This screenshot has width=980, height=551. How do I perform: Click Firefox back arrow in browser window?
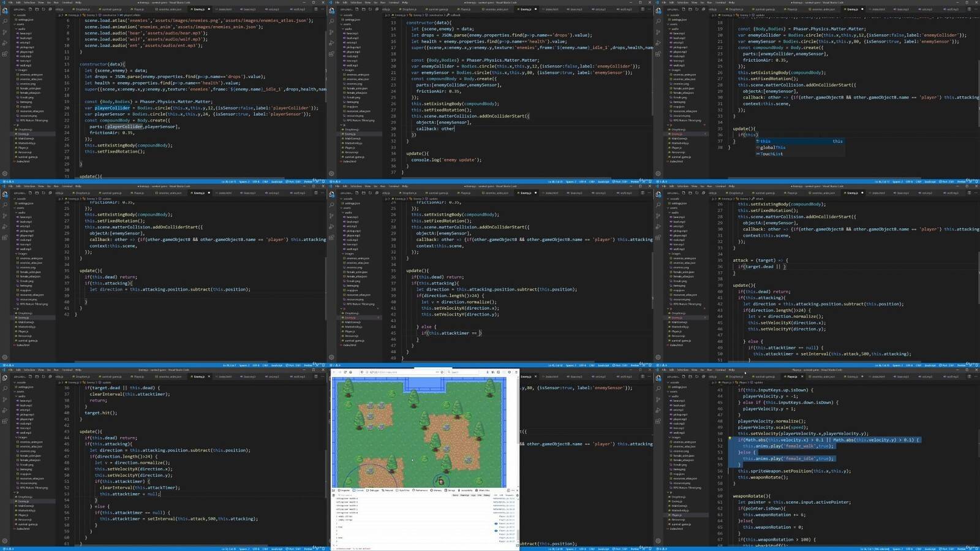334,372
